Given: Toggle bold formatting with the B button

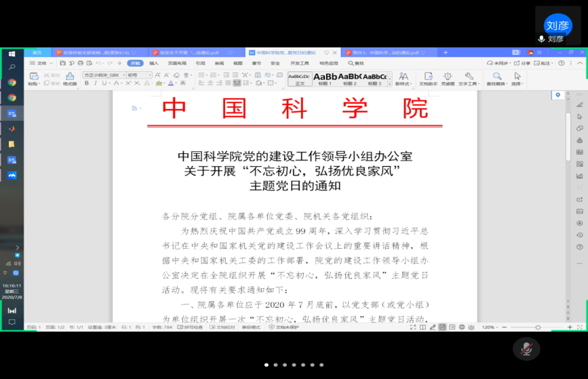Looking at the screenshot, I should (86, 83).
